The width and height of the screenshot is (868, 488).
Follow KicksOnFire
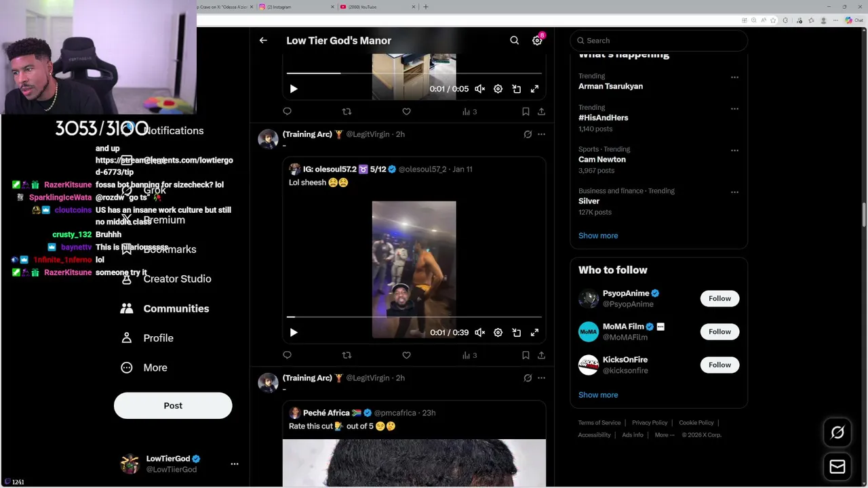pyautogui.click(x=719, y=365)
